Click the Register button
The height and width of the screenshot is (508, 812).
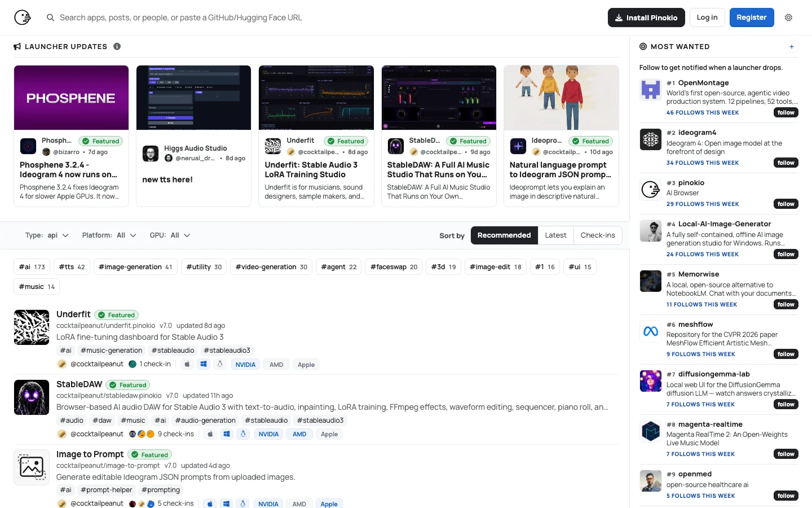pyautogui.click(x=752, y=17)
